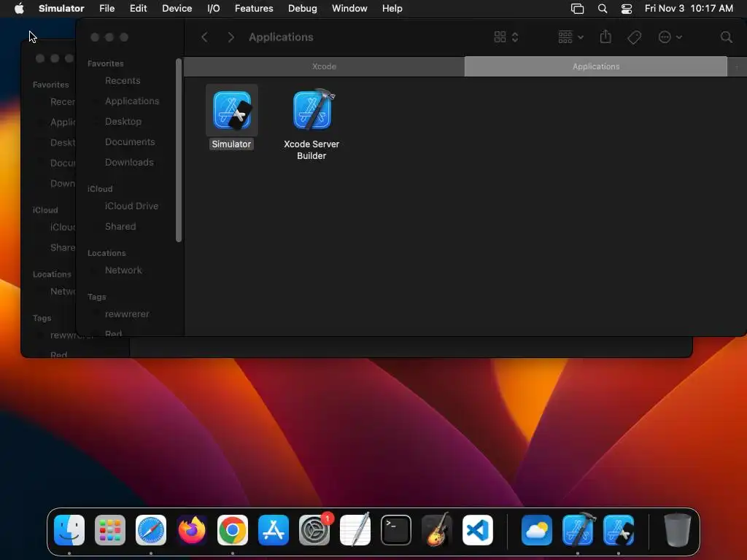Select Recents in back Finder window sidebar

(x=63, y=102)
